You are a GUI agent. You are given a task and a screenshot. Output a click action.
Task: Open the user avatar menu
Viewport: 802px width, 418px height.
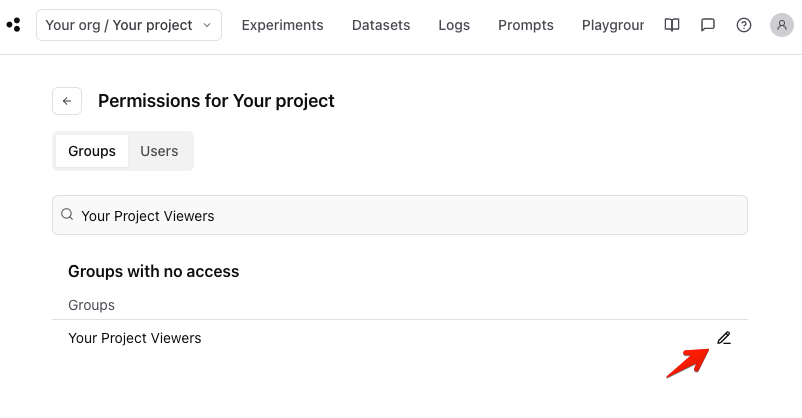tap(782, 25)
